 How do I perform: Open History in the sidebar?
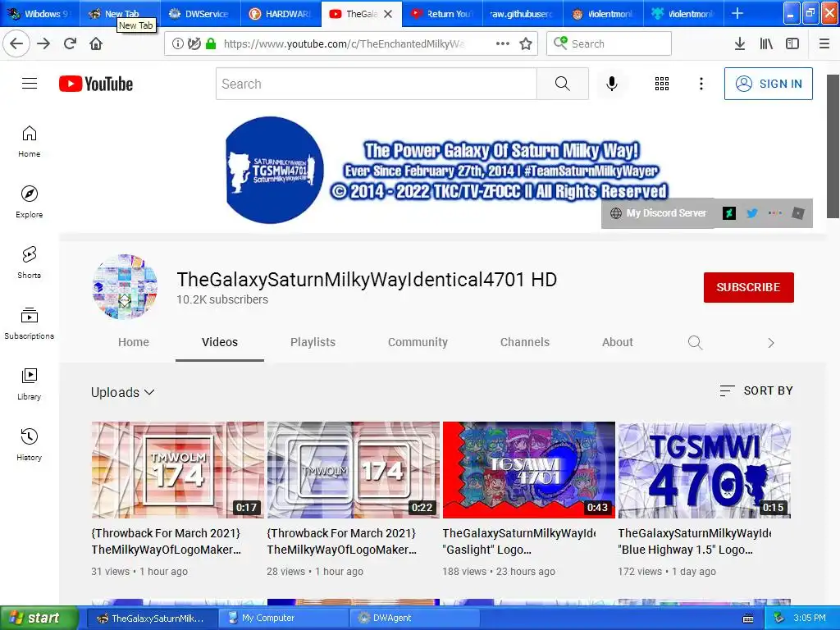(x=30, y=445)
